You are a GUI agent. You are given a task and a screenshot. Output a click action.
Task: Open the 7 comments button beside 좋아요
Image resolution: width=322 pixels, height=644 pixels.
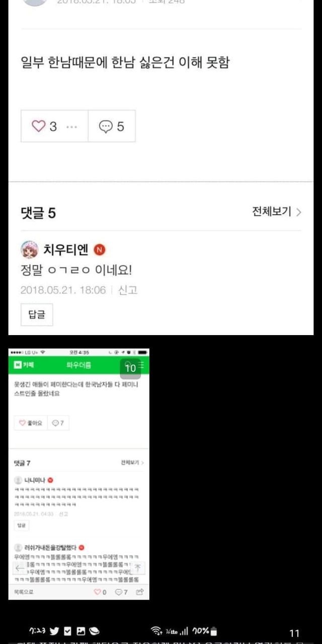click(58, 423)
